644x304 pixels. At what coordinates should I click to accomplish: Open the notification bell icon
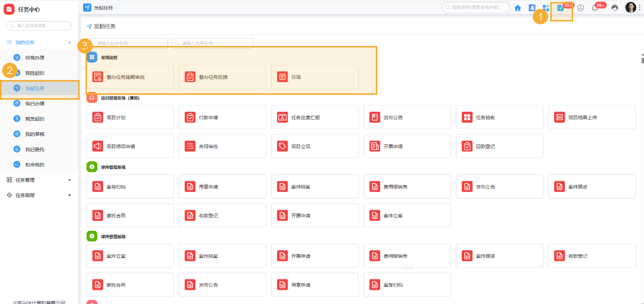coord(595,8)
